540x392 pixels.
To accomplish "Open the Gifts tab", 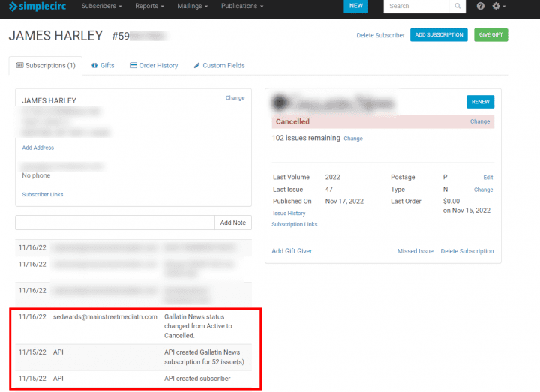I will (103, 66).
